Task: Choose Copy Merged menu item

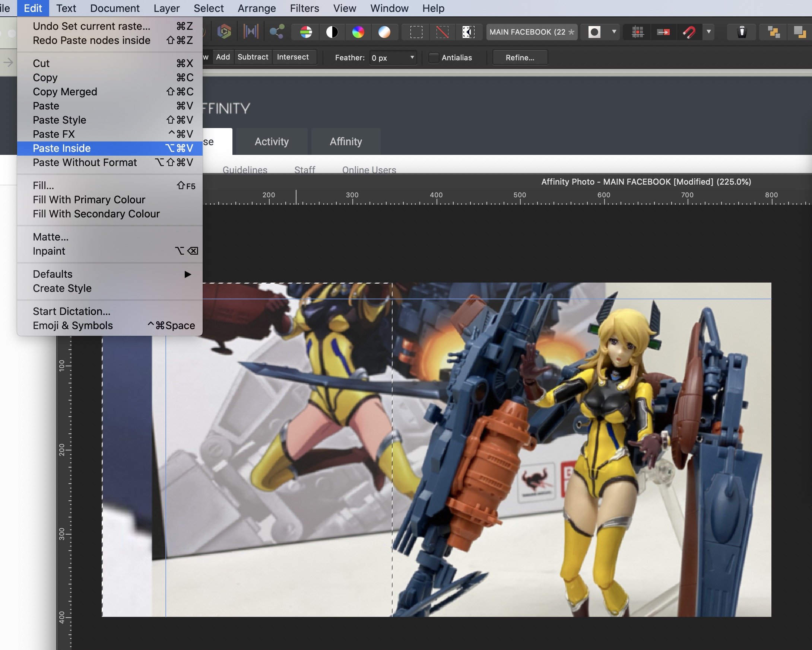Action: [x=110, y=92]
